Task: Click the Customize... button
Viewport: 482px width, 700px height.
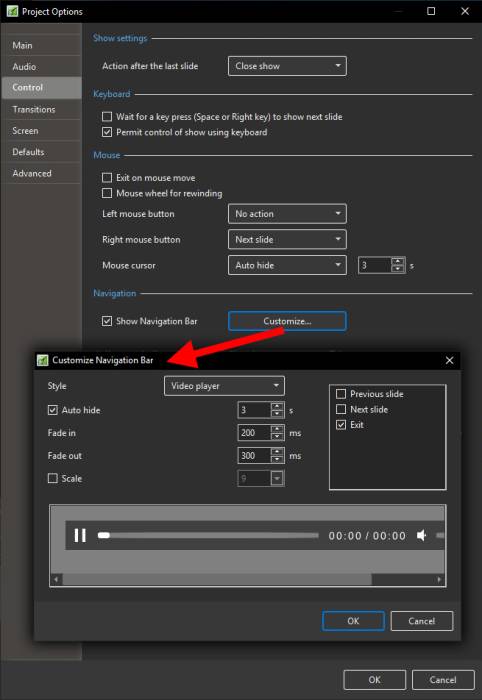Action: 287,321
